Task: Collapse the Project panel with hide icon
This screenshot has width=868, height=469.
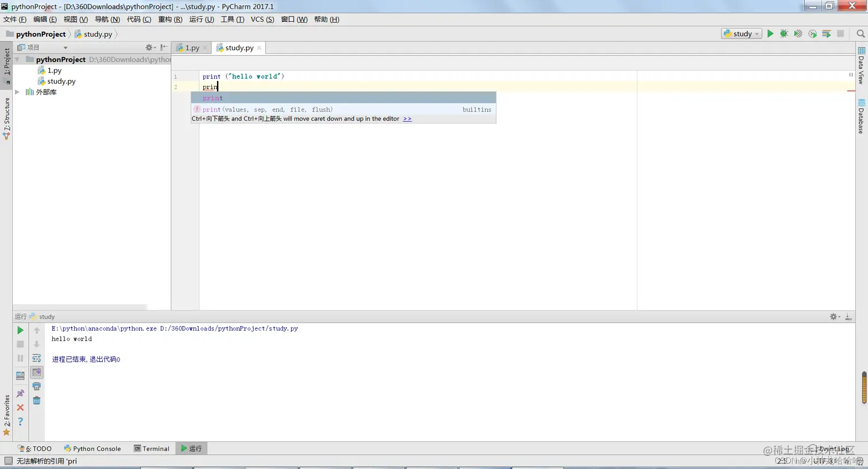Action: pyautogui.click(x=164, y=48)
